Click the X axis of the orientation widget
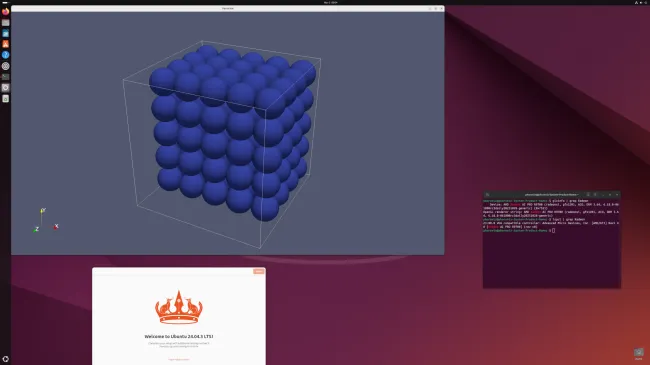650x365 pixels. 56,226
